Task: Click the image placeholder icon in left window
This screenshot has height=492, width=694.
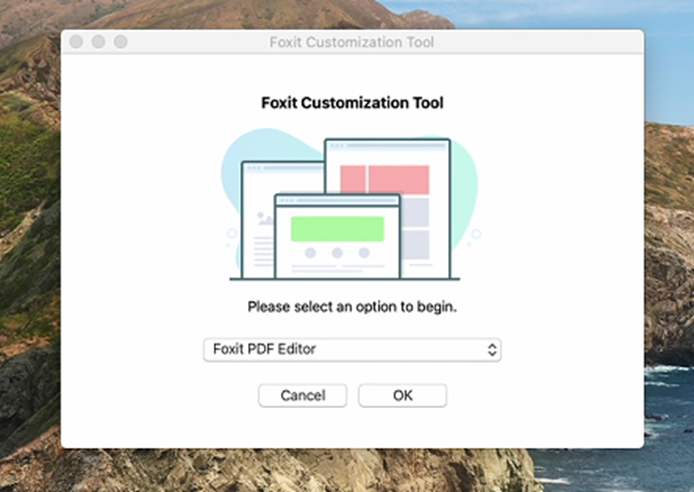Action: (265, 217)
